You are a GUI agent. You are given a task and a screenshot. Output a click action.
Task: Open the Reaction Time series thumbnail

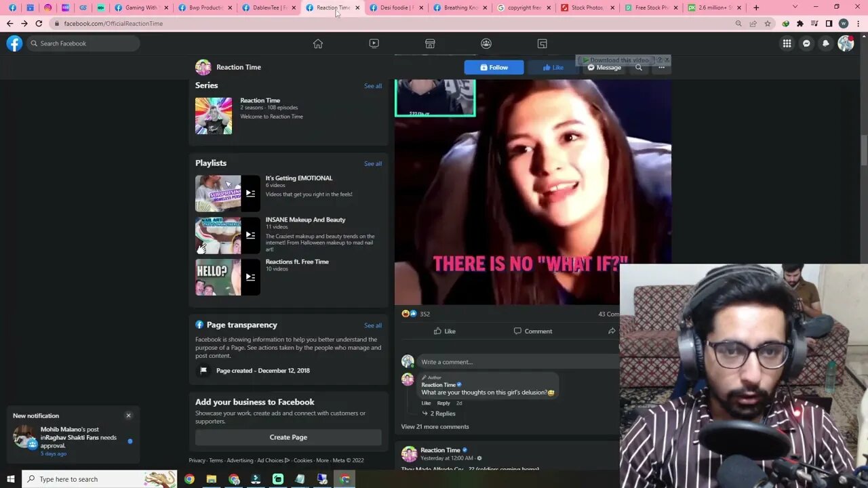[214, 116]
